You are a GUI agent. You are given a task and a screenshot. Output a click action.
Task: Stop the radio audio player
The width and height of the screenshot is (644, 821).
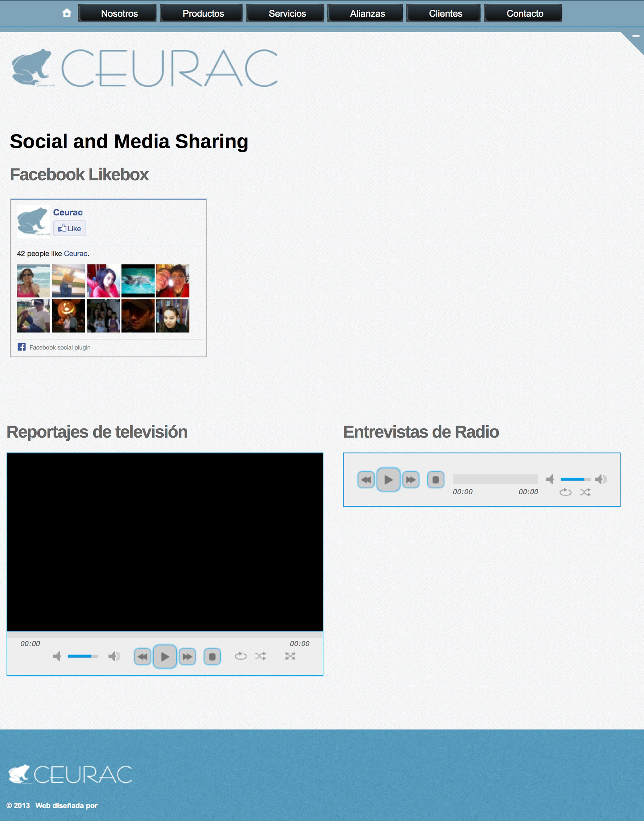click(x=435, y=480)
